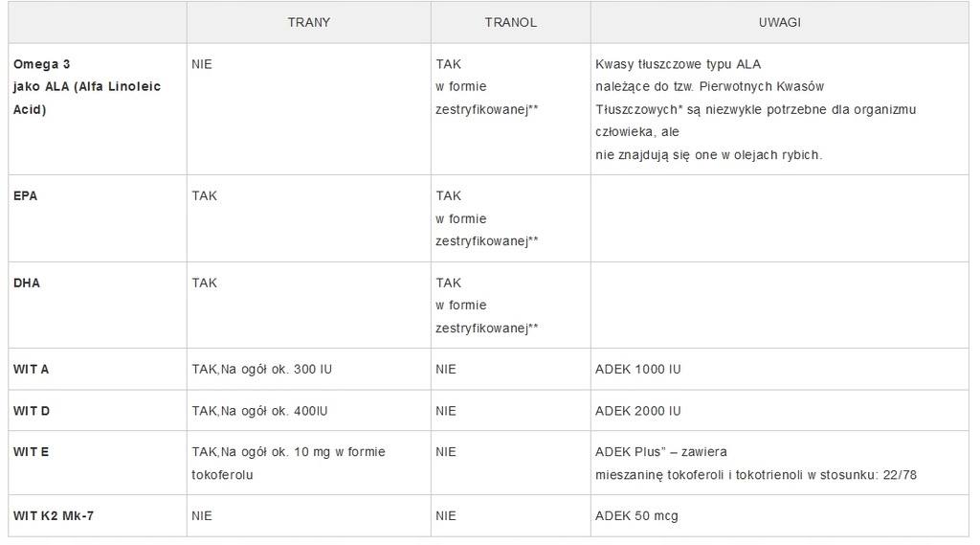Select the WIT A row label
The image size is (980, 545).
(32, 369)
